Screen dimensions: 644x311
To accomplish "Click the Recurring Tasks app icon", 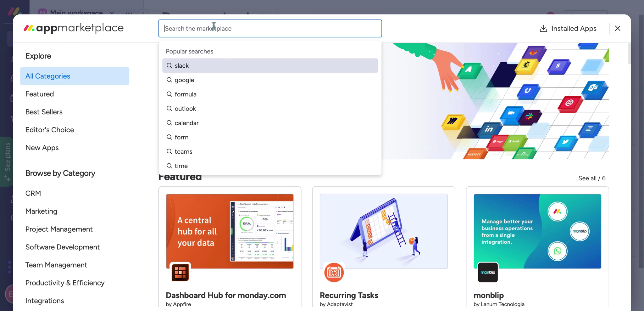I will click(x=334, y=272).
